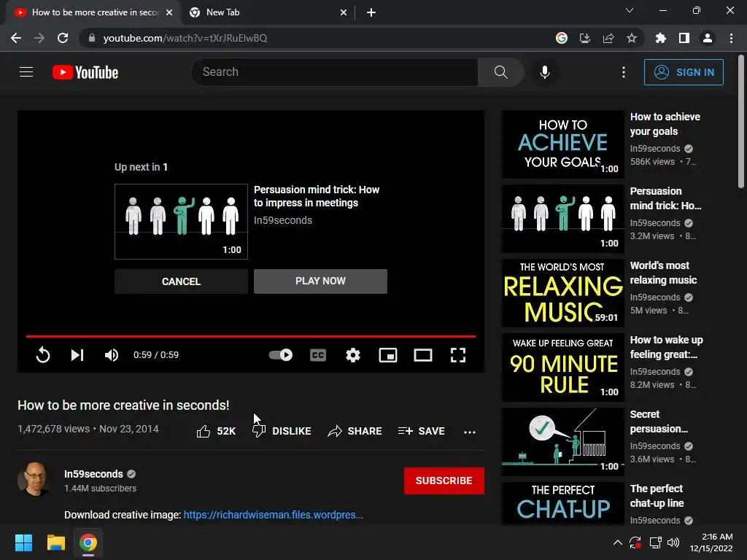Image resolution: width=747 pixels, height=560 pixels.
Task: Cancel the up next autoplay
Action: coord(181,281)
